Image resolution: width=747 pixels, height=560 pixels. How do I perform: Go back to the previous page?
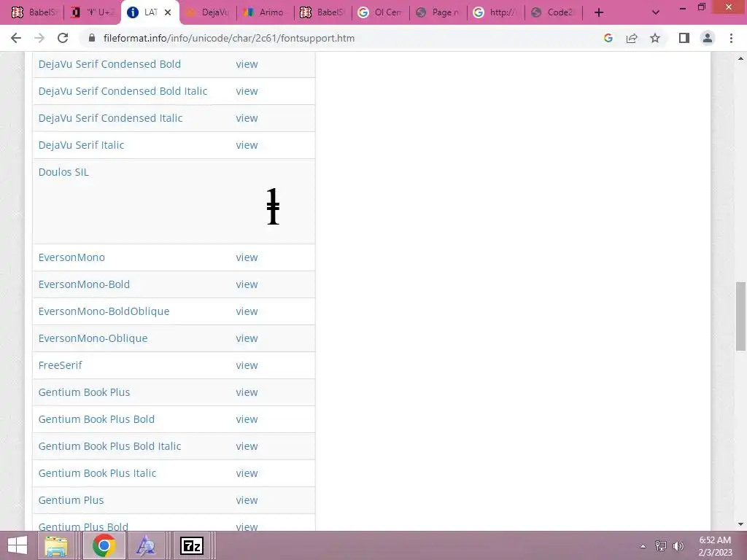[x=16, y=38]
